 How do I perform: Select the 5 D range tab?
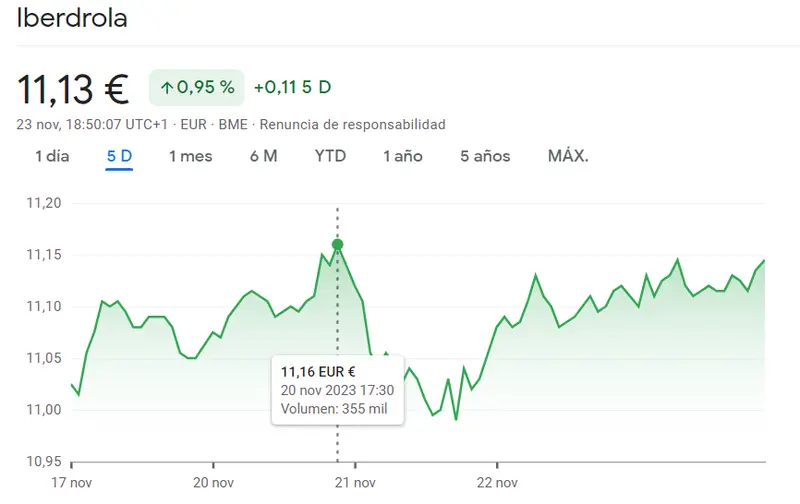(119, 156)
